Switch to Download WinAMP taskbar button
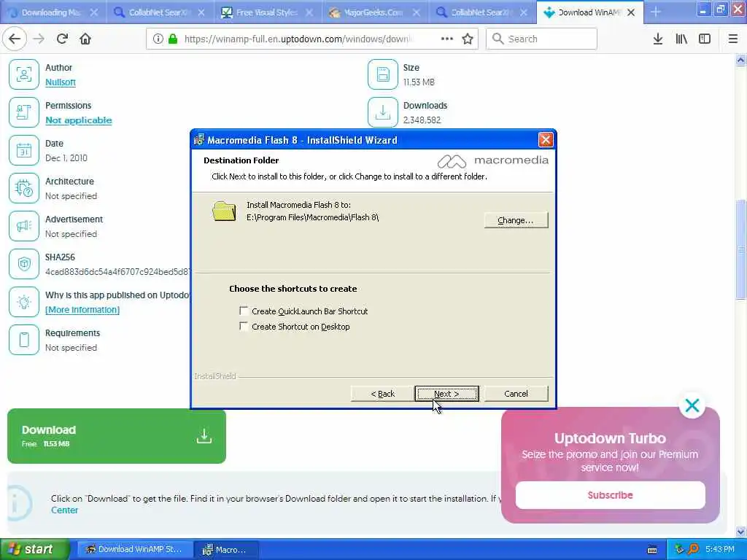 point(135,549)
